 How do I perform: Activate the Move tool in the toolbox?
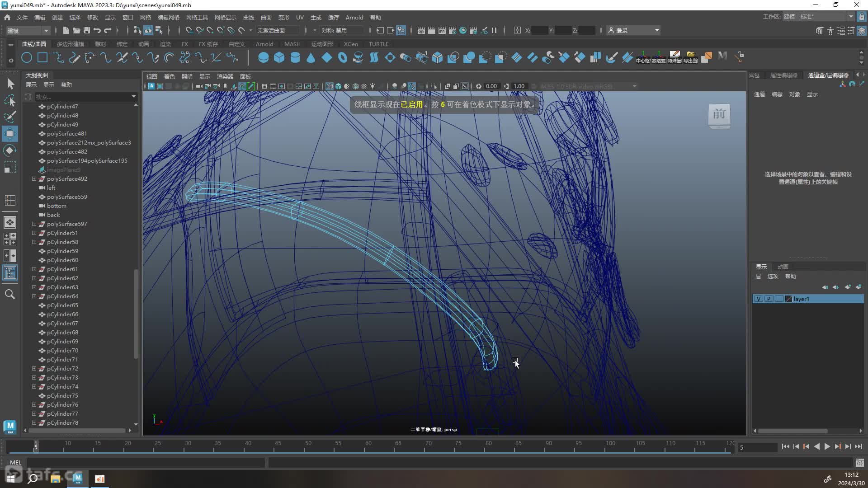[10, 134]
